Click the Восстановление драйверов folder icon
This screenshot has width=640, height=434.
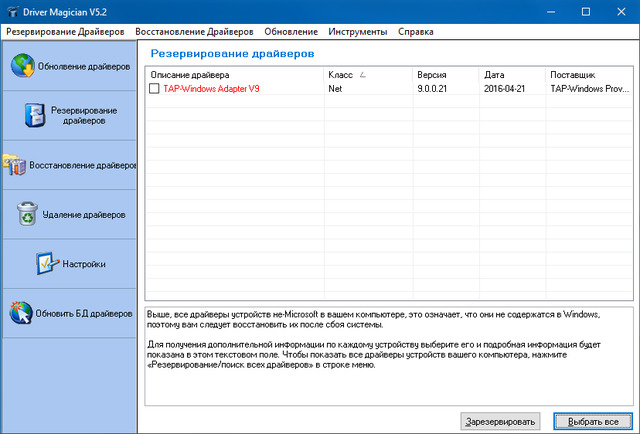(14, 165)
